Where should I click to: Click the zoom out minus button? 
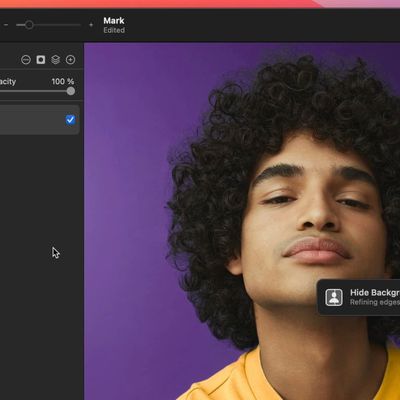[x=6, y=25]
